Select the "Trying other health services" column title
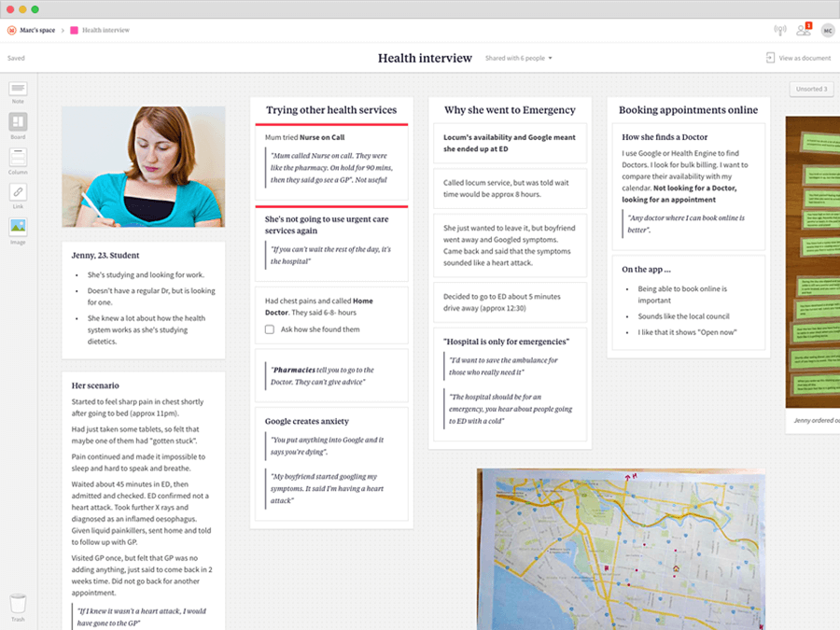This screenshot has width=840, height=630. coord(331,110)
